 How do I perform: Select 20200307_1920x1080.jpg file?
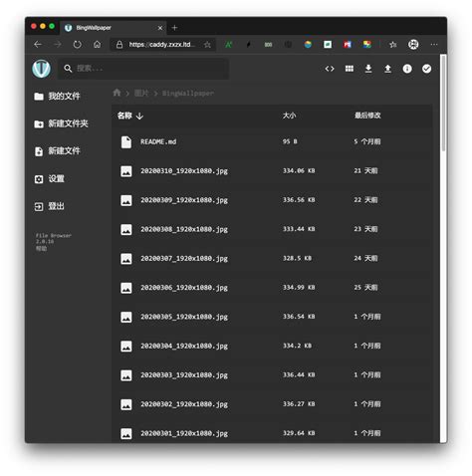pos(272,259)
